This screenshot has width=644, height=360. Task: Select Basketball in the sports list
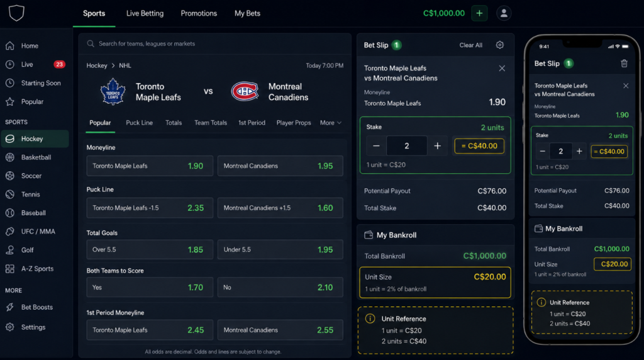click(35, 157)
